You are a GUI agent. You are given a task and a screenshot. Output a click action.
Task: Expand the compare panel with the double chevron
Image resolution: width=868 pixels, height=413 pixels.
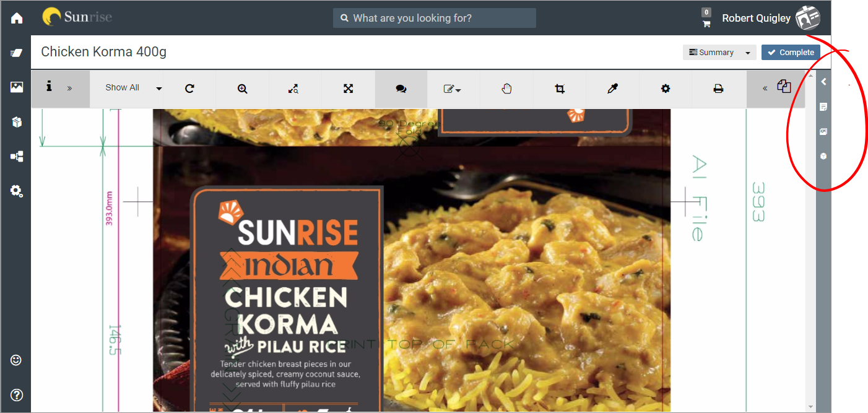click(765, 89)
